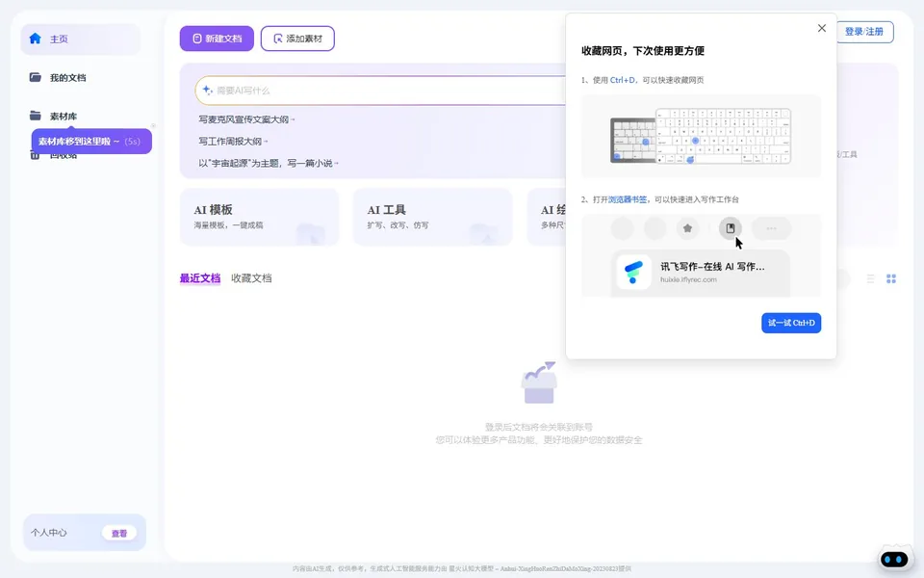Click the 讯飞写作 bookmark logo icon
Screen dimensions: 924x578
click(x=633, y=272)
